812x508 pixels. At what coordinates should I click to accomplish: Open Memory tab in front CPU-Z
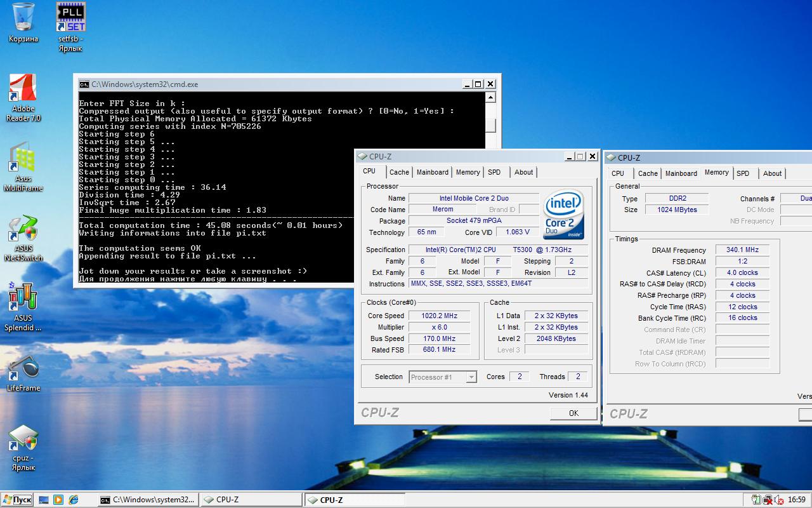(x=468, y=172)
